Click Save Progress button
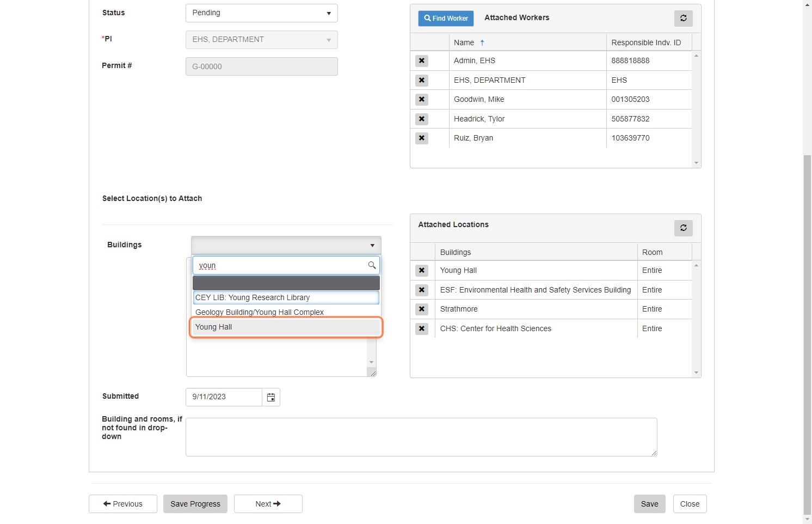The width and height of the screenshot is (812, 524). point(195,504)
